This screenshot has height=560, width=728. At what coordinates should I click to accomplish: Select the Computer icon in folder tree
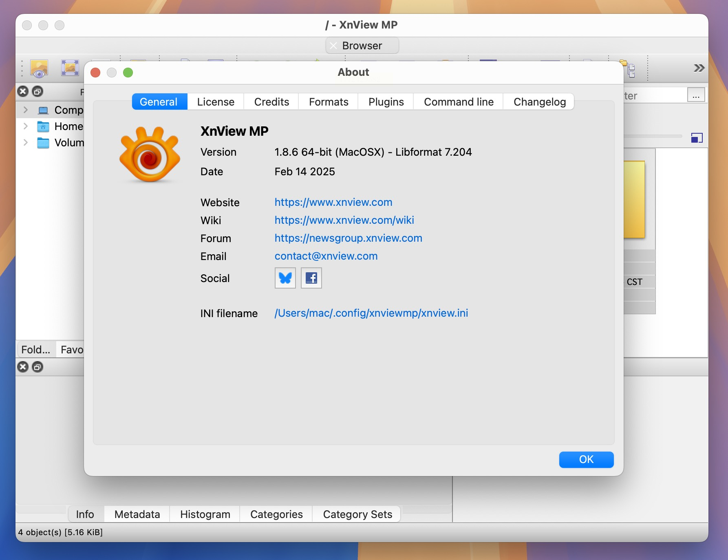(43, 110)
